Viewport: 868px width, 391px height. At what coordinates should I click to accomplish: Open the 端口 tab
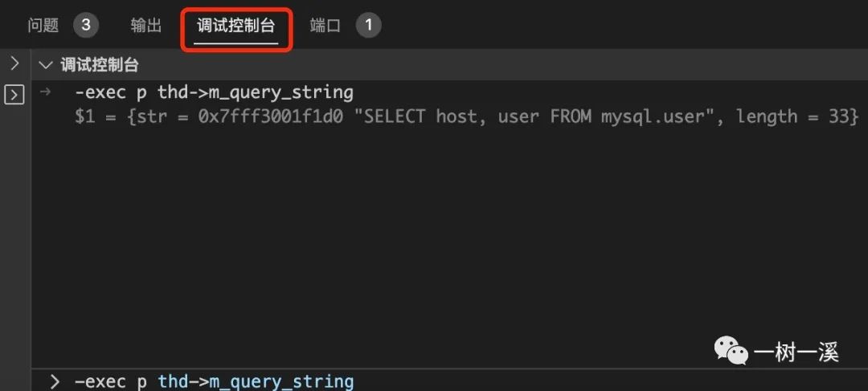(325, 26)
